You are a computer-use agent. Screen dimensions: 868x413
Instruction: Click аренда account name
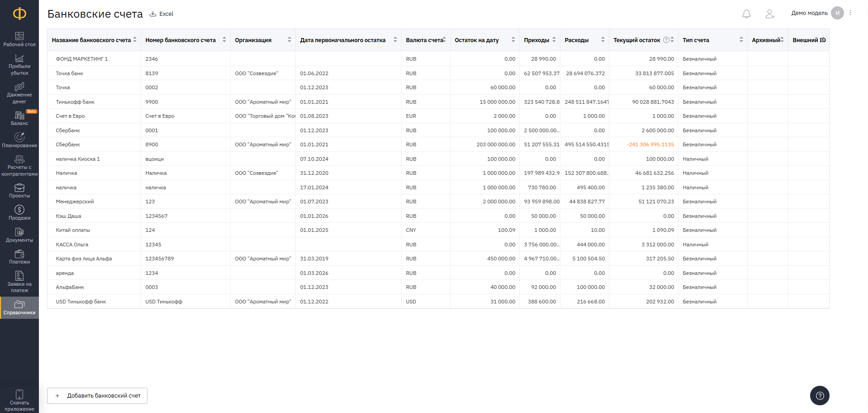point(65,273)
